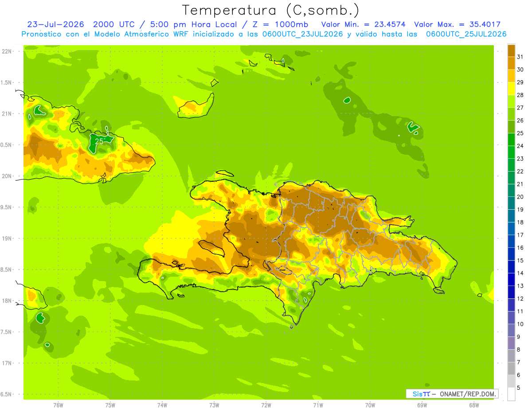Select '0600UTC_25JUL2026' valid-until timestamp
Image resolution: width=532 pixels, height=411 pixels.
point(466,34)
